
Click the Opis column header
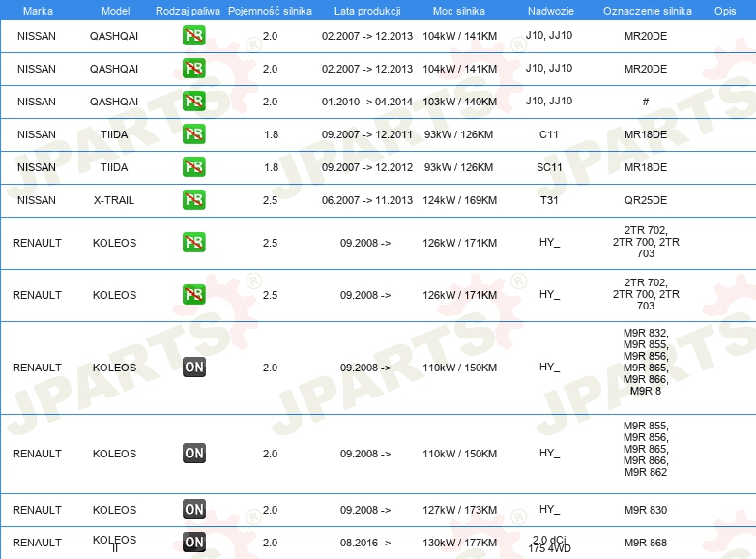(725, 11)
